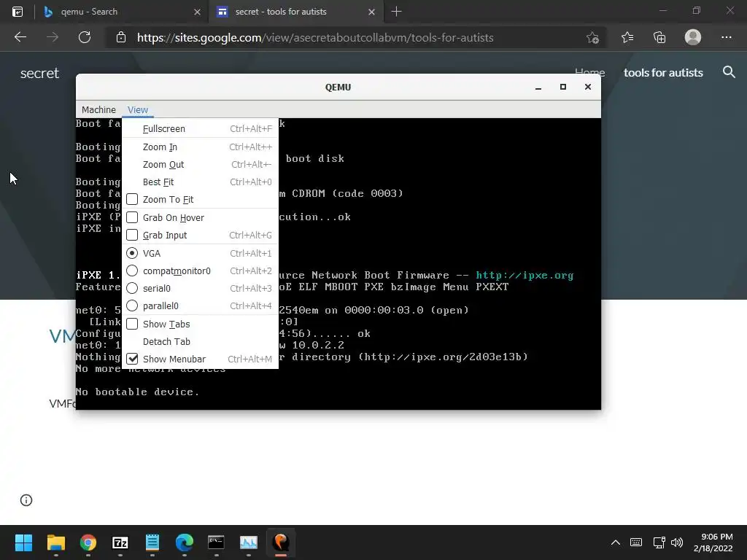
Task: Reload the page with refresh icon
Action: [x=85, y=37]
